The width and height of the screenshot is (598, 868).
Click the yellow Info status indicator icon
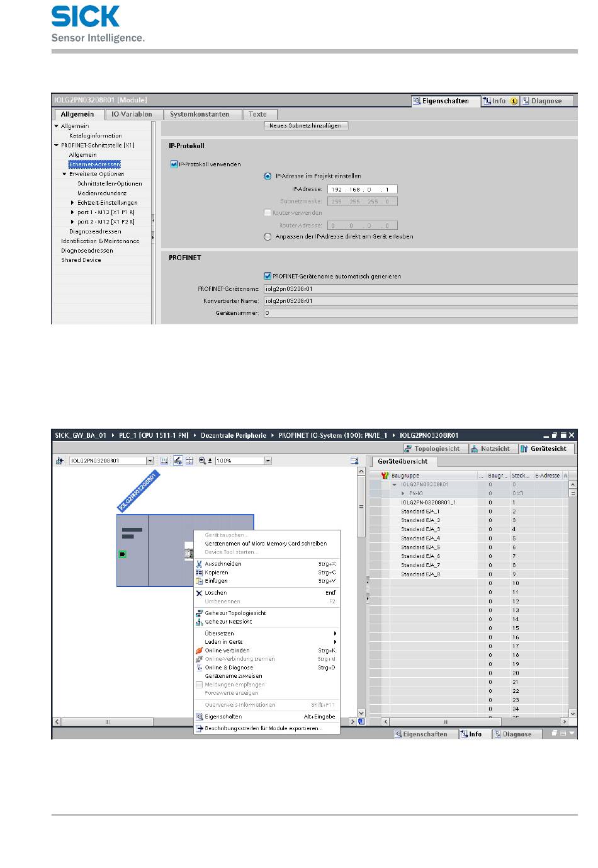(x=514, y=101)
